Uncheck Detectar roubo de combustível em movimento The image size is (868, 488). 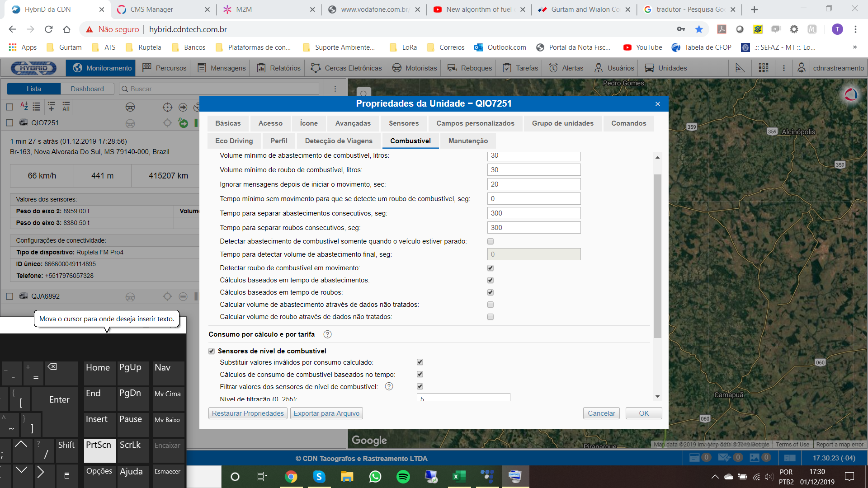pyautogui.click(x=491, y=268)
